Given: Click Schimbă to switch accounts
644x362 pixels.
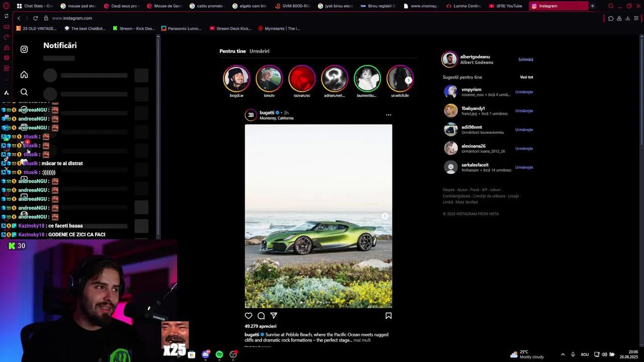Looking at the screenshot, I should pos(525,59).
